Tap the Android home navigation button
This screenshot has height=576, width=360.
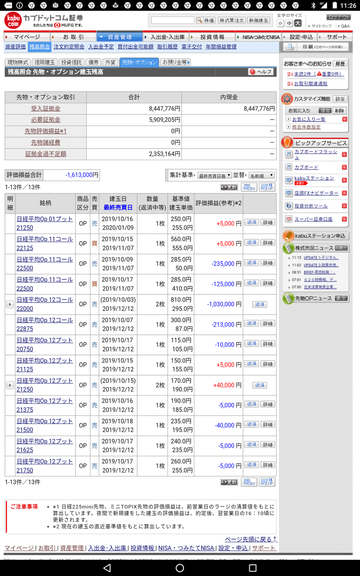coord(180,568)
